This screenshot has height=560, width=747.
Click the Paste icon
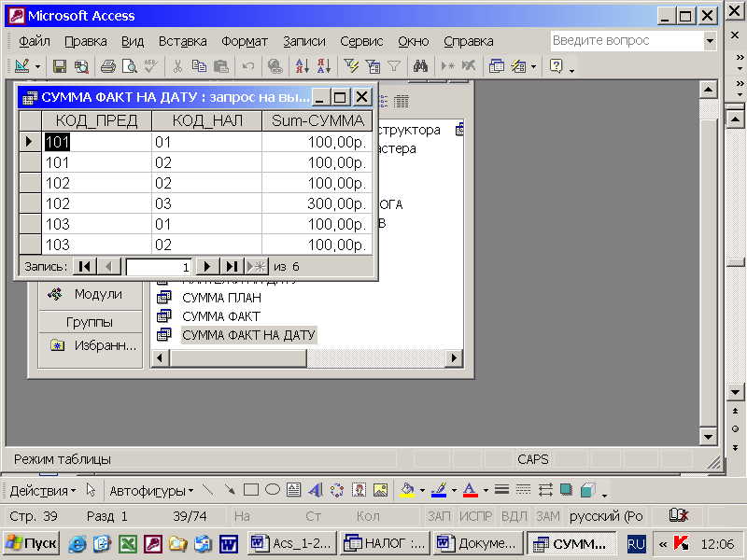pos(221,66)
